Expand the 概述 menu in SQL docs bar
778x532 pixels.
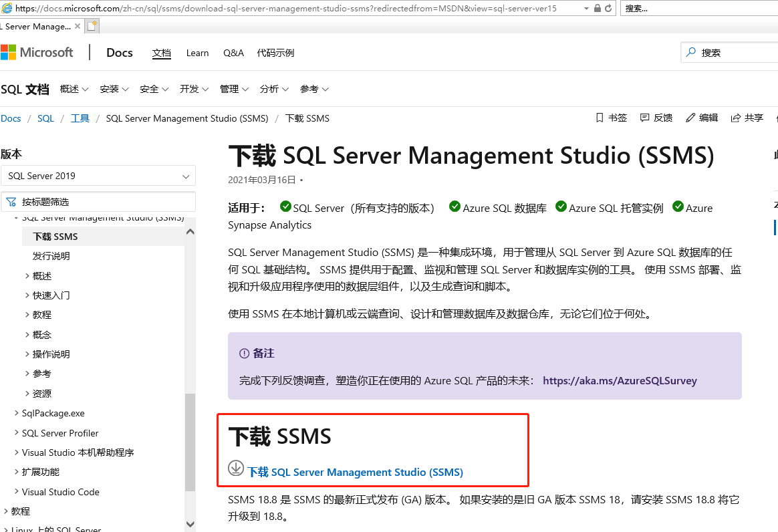pyautogui.click(x=74, y=89)
